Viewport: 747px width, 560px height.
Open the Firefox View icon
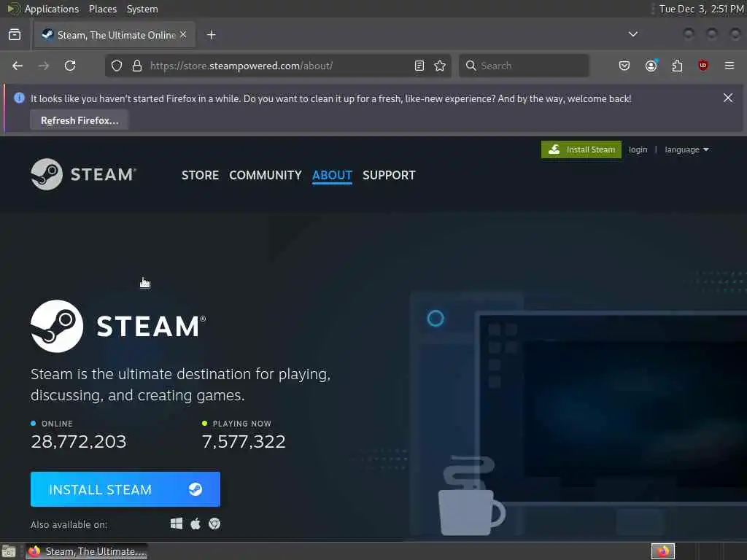[15, 35]
